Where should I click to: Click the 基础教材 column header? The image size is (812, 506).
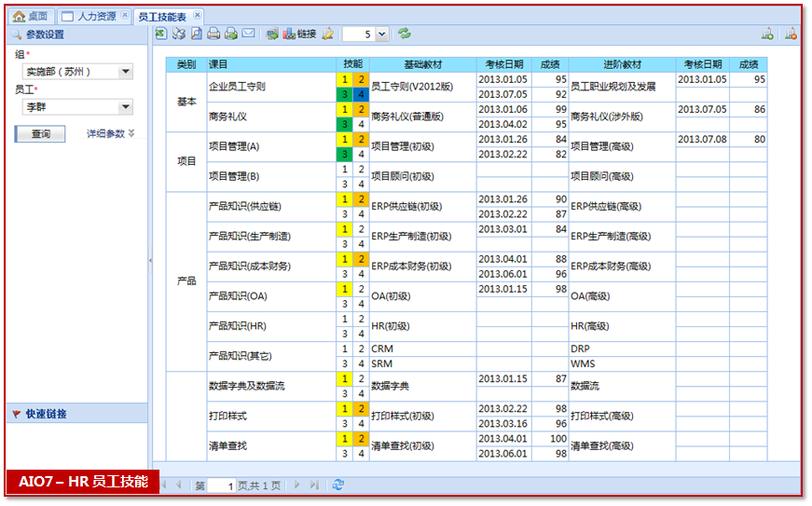click(x=423, y=64)
